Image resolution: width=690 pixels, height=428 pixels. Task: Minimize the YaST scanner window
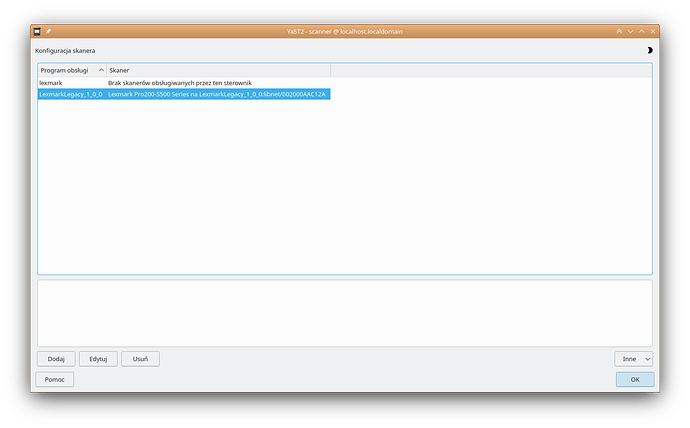pos(630,32)
